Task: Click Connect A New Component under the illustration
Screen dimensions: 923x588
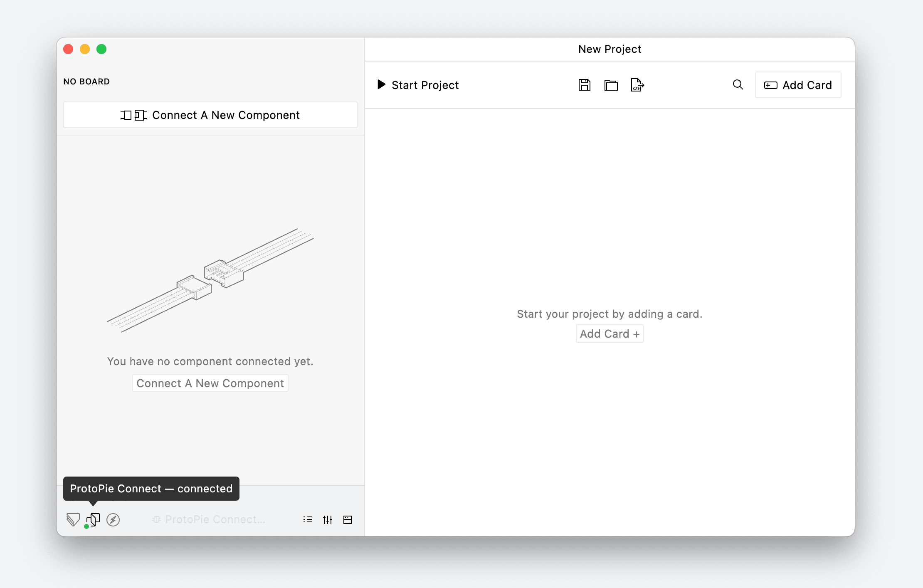Action: point(210,383)
